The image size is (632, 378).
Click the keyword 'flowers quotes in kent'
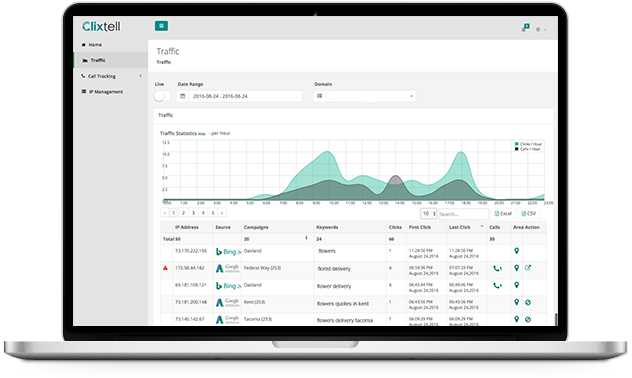pyautogui.click(x=343, y=303)
